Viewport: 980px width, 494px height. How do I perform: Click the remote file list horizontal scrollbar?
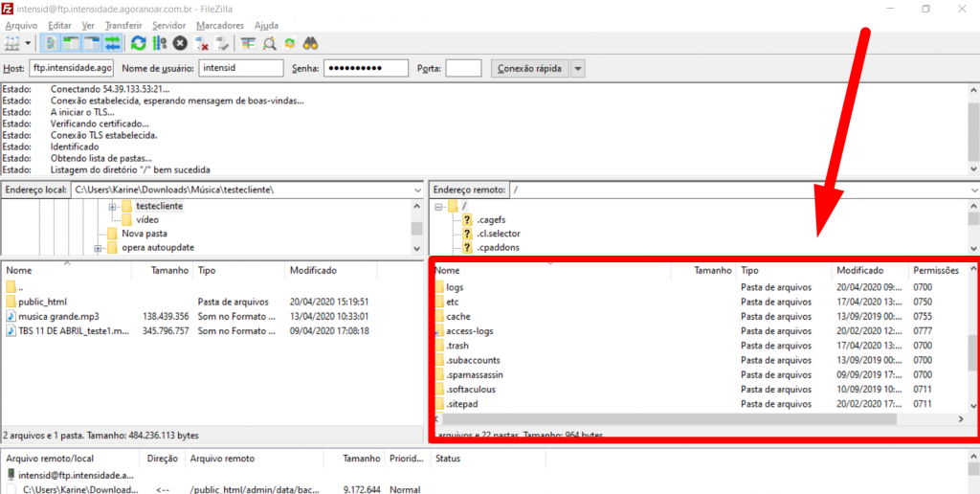pos(670,419)
